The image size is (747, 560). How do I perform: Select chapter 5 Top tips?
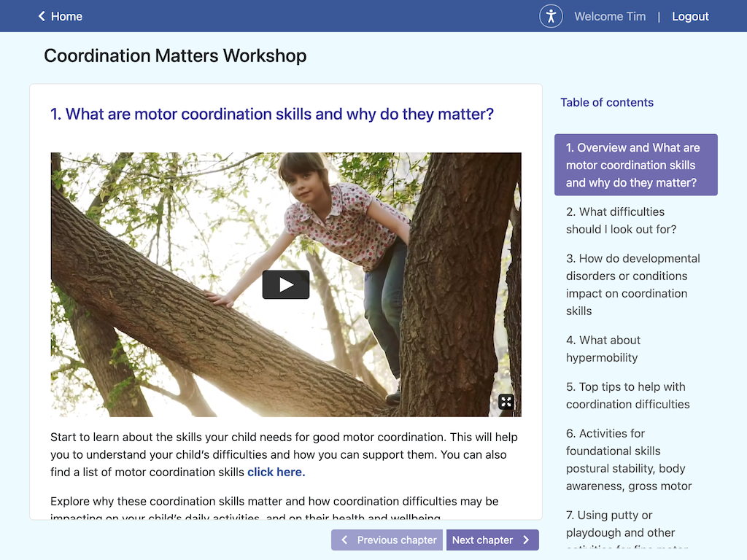[x=627, y=395]
